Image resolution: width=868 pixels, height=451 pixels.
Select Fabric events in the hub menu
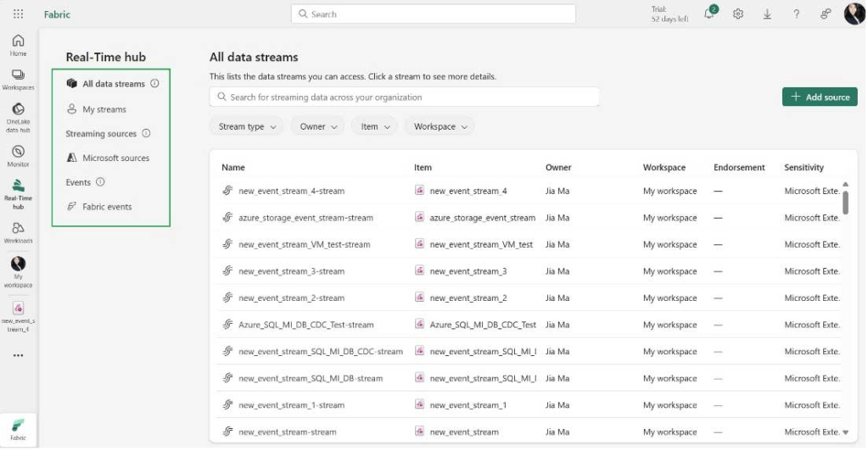[107, 207]
